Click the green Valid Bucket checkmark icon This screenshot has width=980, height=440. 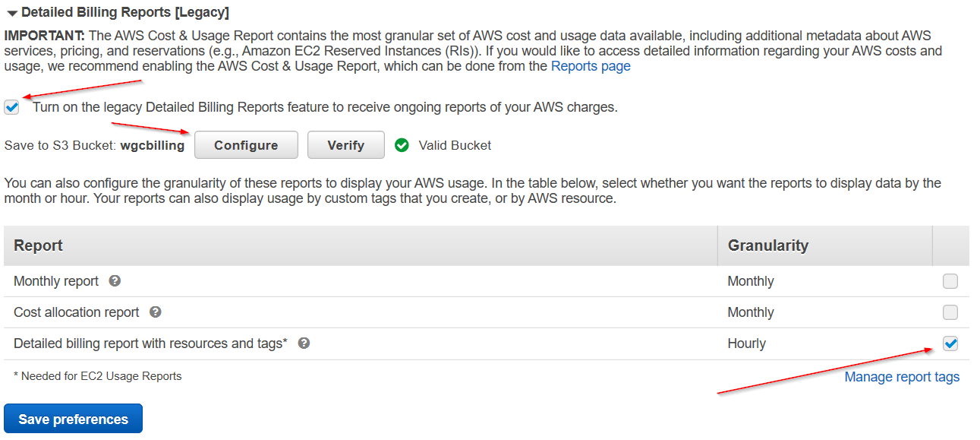pos(402,145)
